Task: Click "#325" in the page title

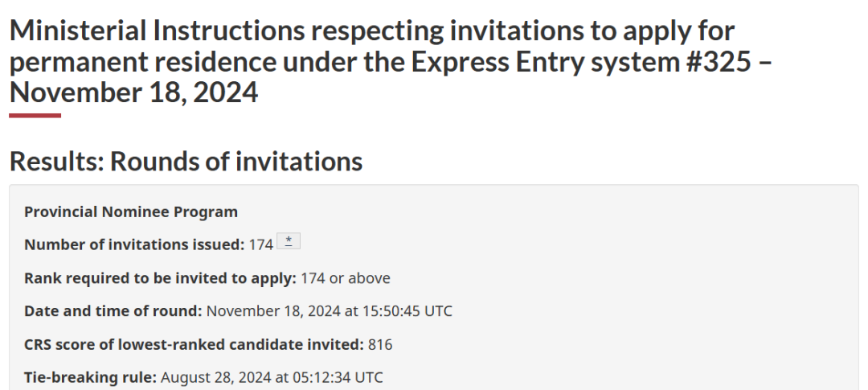Action: tap(719, 61)
